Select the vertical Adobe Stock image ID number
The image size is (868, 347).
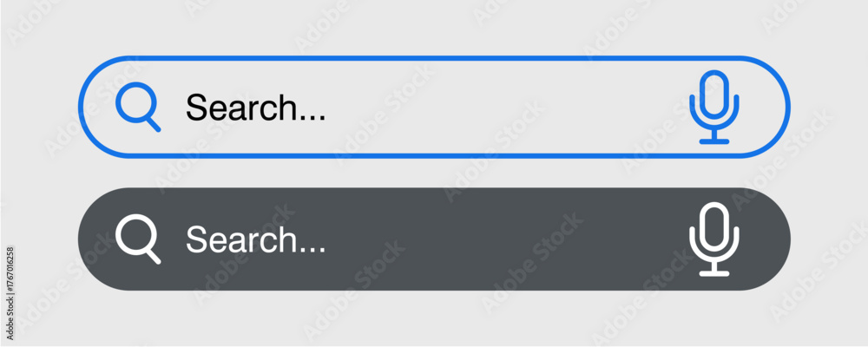[x=10, y=293]
